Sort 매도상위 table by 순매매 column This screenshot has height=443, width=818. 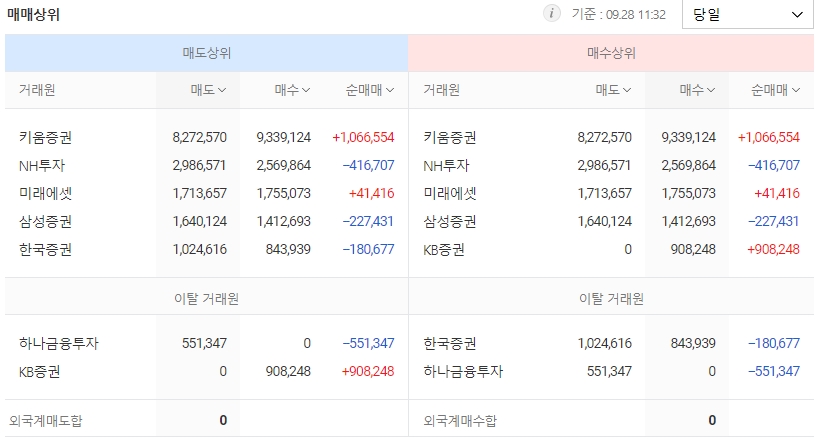point(370,90)
